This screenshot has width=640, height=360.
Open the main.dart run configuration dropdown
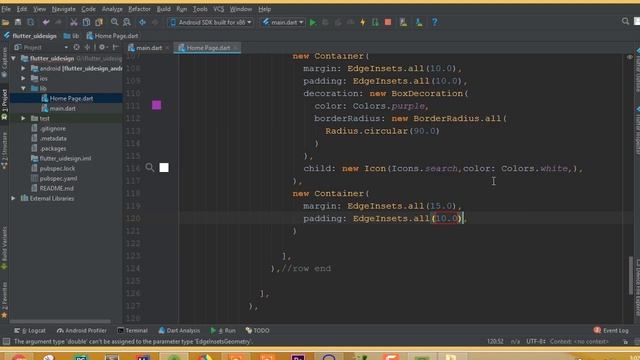283,22
